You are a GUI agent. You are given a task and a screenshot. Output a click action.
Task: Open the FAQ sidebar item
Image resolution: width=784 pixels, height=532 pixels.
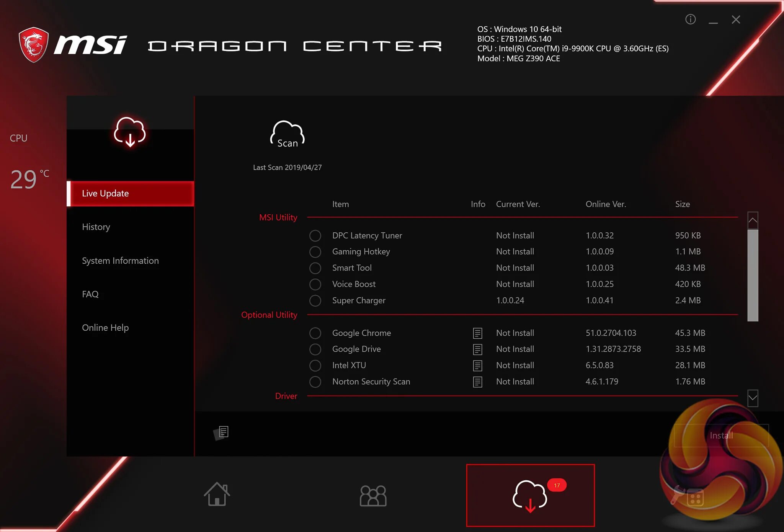90,294
